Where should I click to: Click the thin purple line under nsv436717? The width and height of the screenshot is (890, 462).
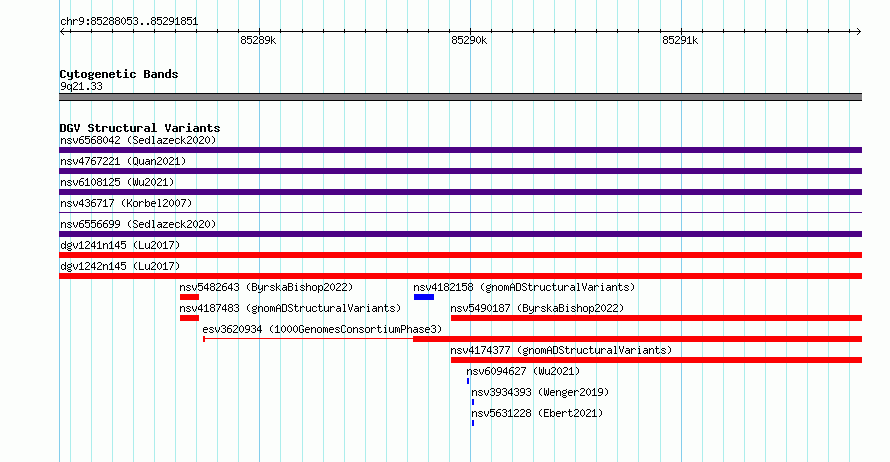coord(460,213)
